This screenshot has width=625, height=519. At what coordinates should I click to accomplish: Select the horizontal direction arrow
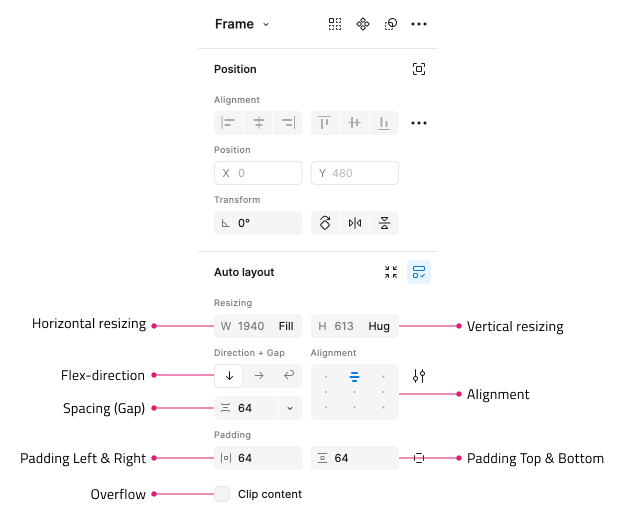pyautogui.click(x=259, y=375)
